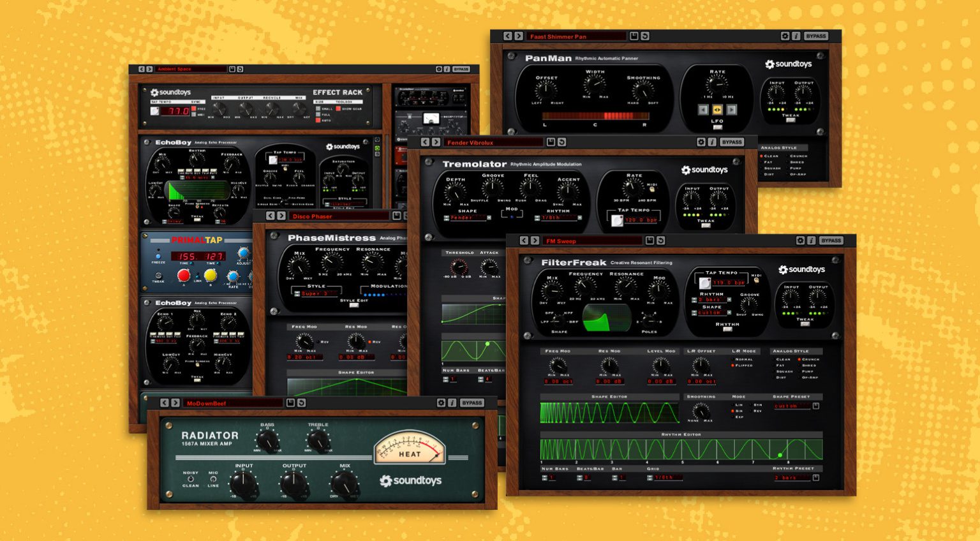Click the info icon in the Radiator window
980x541 pixels.
pyautogui.click(x=452, y=403)
